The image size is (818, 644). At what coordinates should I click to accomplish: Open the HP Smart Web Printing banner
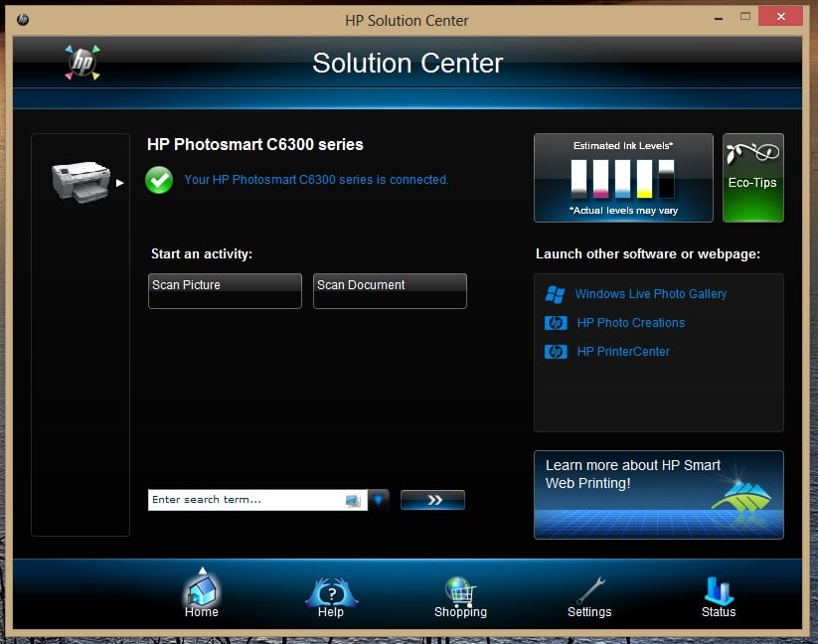[658, 495]
